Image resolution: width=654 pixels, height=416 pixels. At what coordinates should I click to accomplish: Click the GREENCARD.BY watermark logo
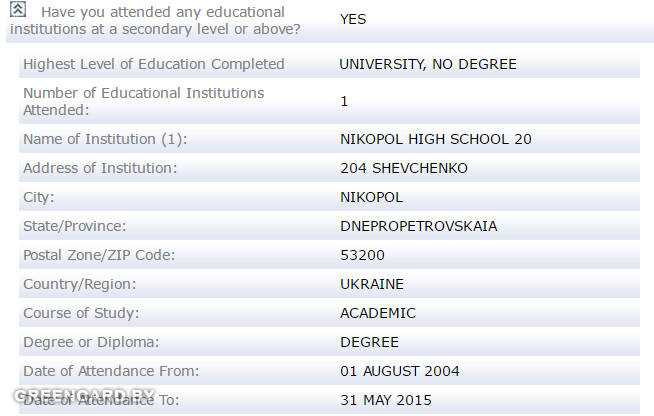pyautogui.click(x=84, y=396)
